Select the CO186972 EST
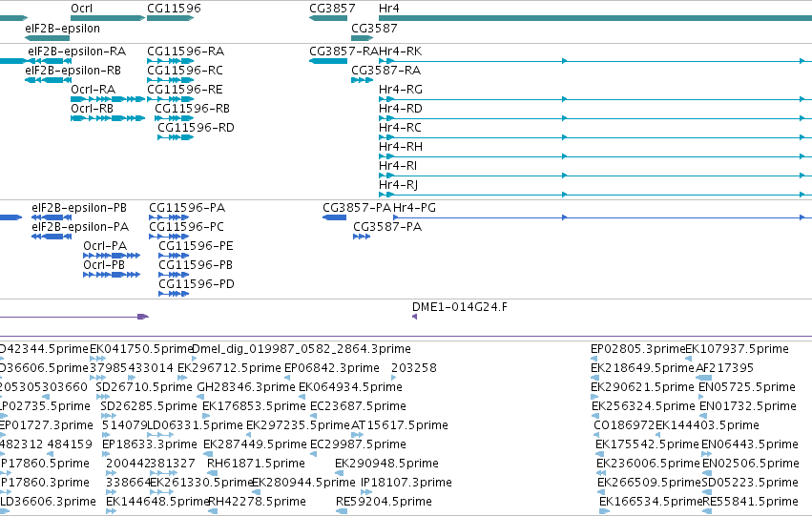812x516 pixels. [x=625, y=426]
